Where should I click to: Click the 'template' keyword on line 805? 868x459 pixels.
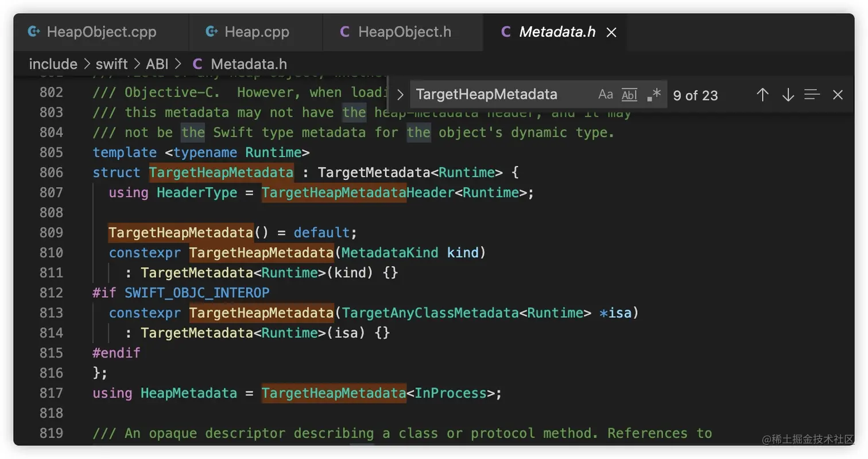click(125, 153)
